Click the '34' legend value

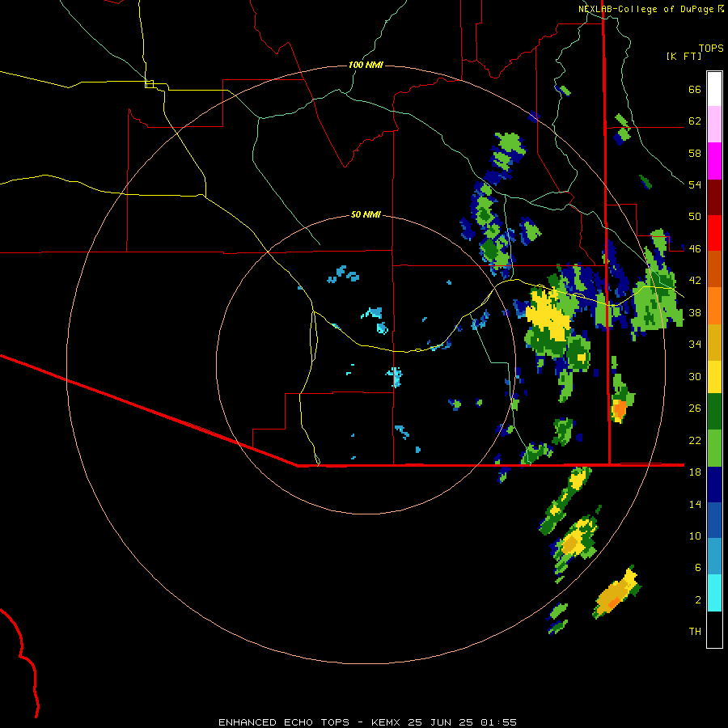[x=695, y=345]
